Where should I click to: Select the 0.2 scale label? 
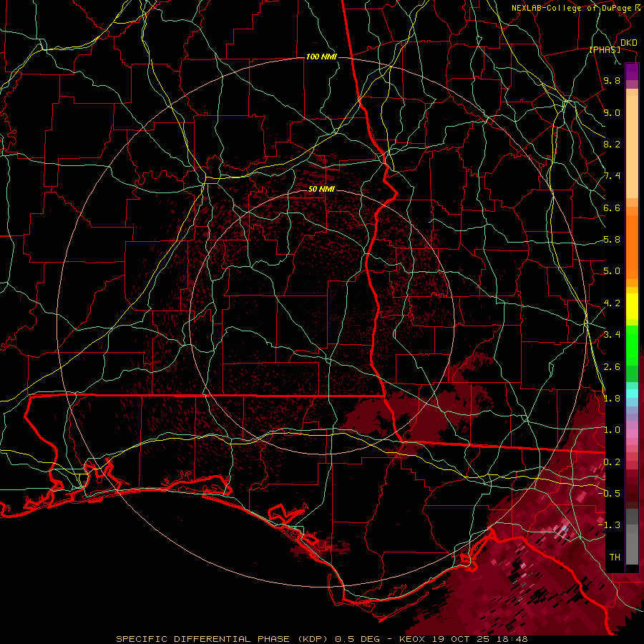612,462
